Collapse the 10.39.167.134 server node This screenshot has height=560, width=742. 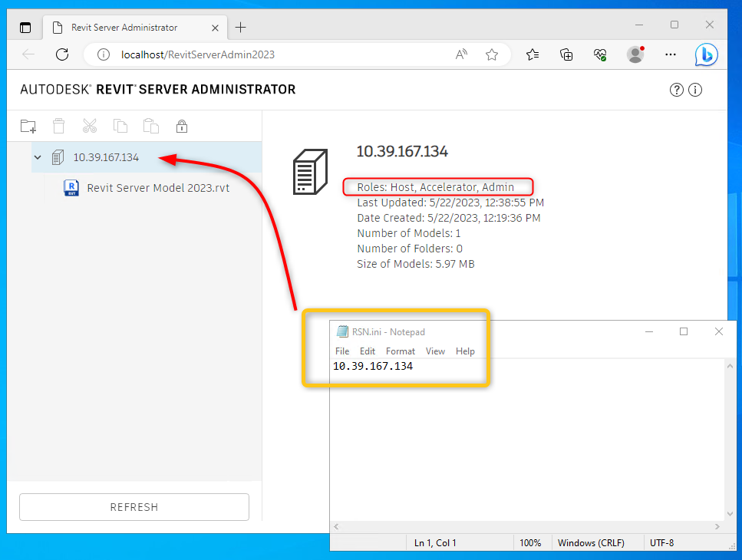pyautogui.click(x=38, y=157)
